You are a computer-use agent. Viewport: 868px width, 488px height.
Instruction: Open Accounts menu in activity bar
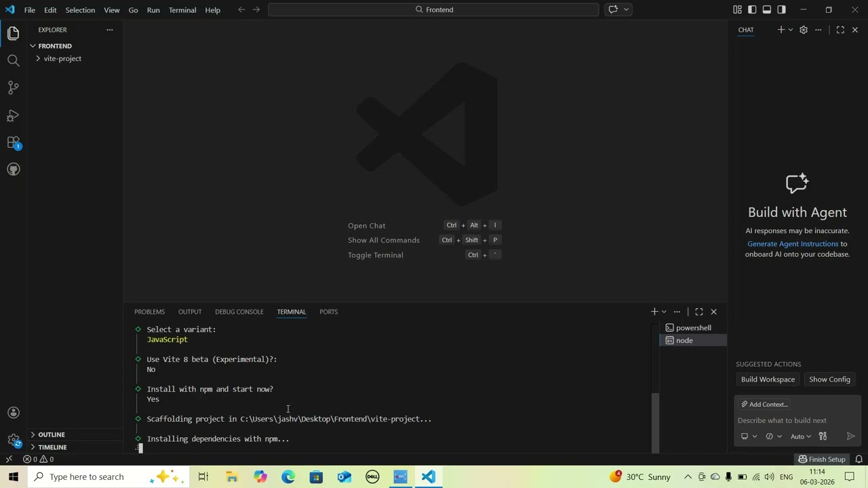(13, 413)
